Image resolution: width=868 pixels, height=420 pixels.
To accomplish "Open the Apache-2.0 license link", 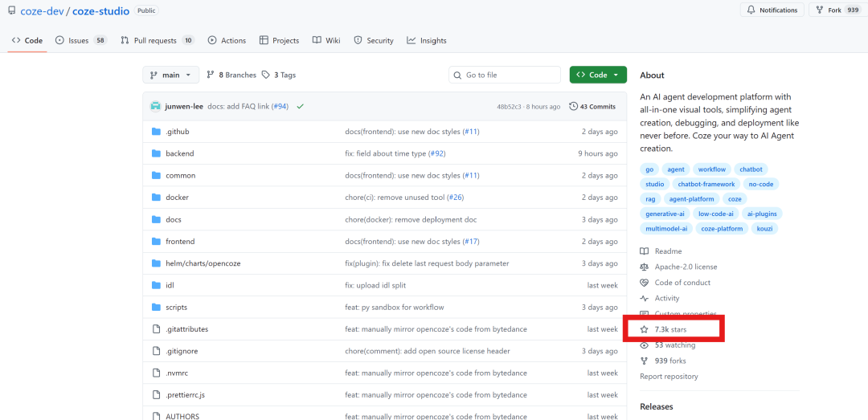I will coord(686,267).
